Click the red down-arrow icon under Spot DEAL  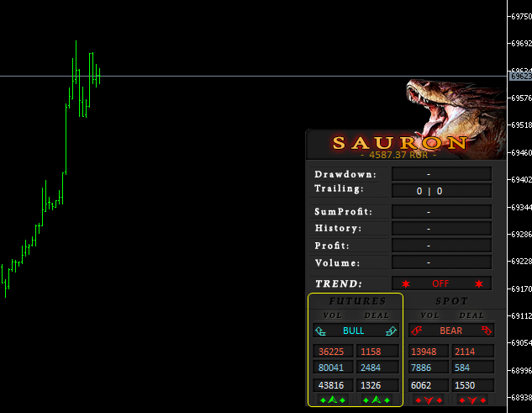(472, 400)
